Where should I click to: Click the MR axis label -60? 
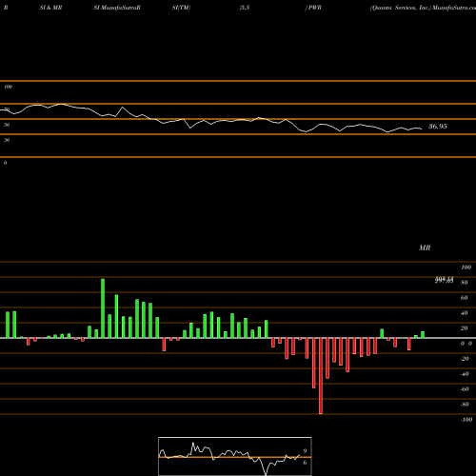click(465, 389)
